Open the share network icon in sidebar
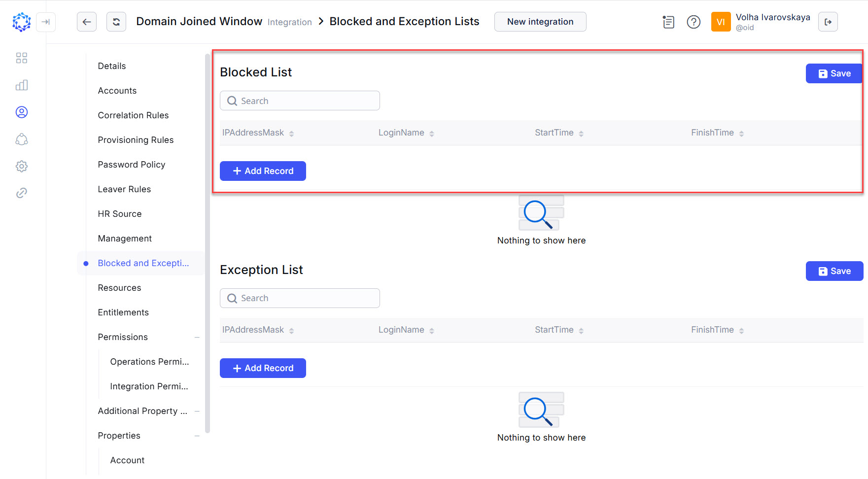The width and height of the screenshot is (868, 479). pos(22,139)
